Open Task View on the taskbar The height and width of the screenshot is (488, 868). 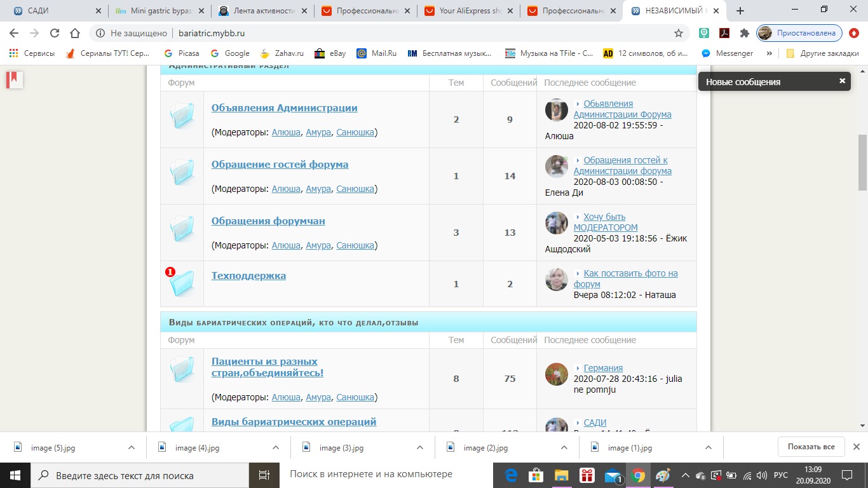click(264, 475)
